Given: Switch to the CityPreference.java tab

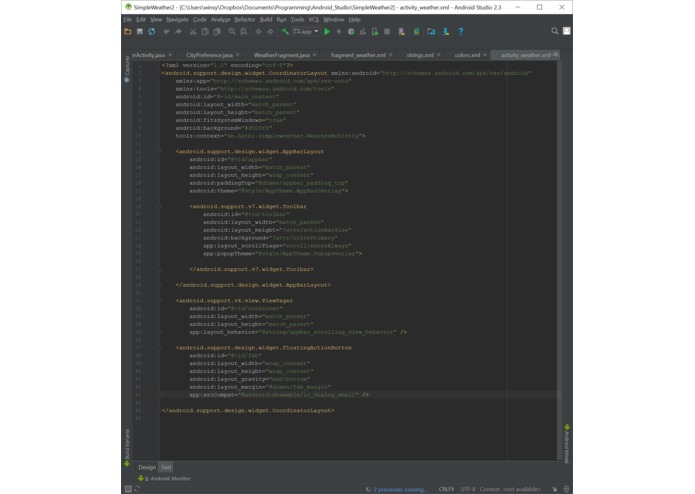Looking at the screenshot, I should coord(209,55).
